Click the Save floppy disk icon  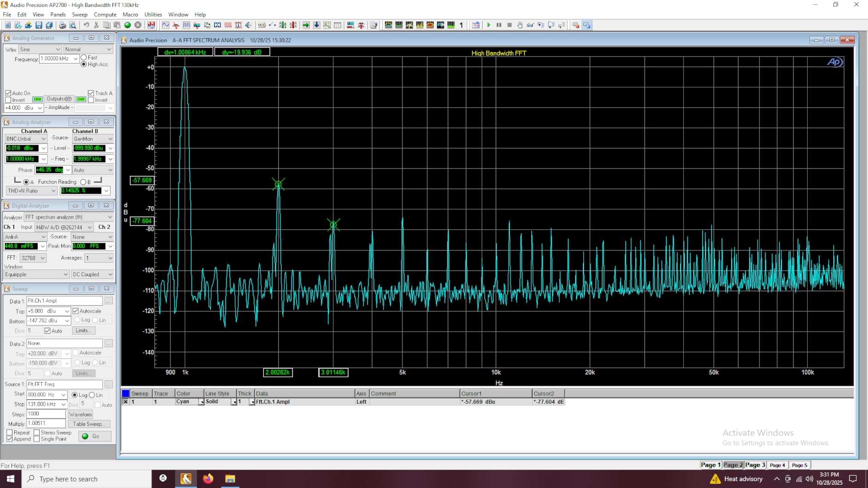(x=39, y=25)
